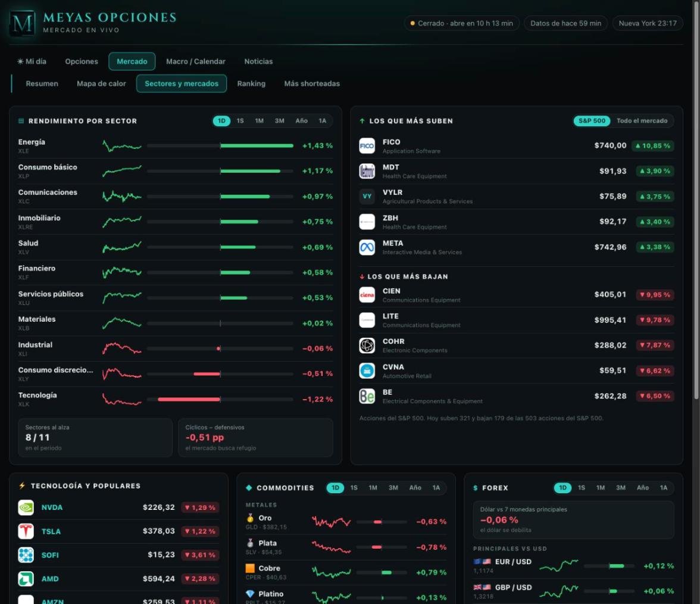700x604 pixels.
Task: Click the Consumo básico performance bar
Action: (220, 171)
